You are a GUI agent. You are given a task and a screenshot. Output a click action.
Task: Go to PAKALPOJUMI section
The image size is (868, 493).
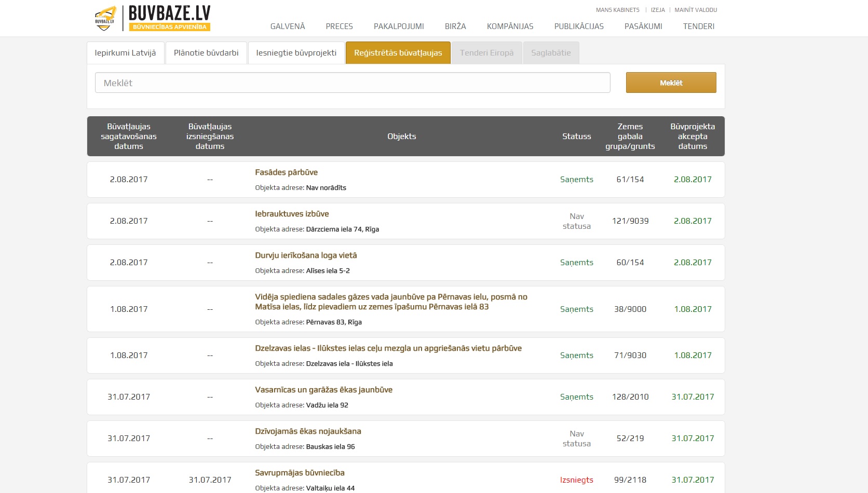(x=399, y=26)
